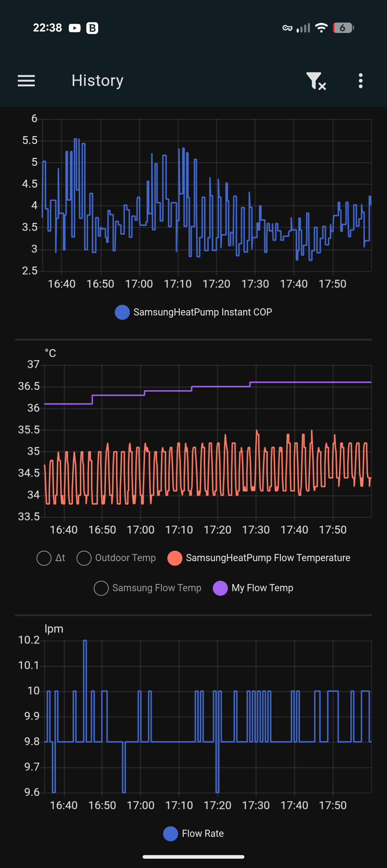The image size is (387, 868).
Task: Open the hamburger navigation menu
Action: [26, 81]
